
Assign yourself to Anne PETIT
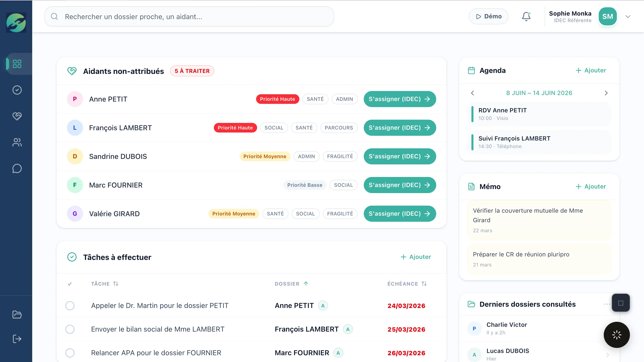click(x=400, y=99)
